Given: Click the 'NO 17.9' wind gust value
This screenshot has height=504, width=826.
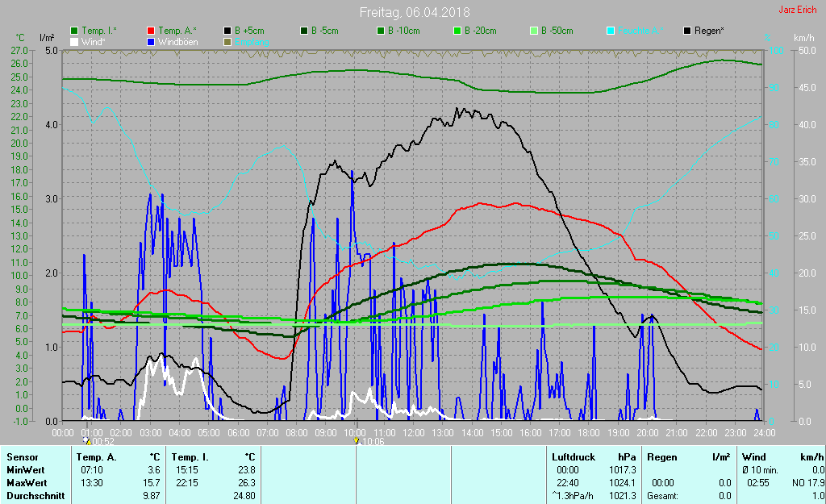Looking at the screenshot, I should [x=807, y=483].
